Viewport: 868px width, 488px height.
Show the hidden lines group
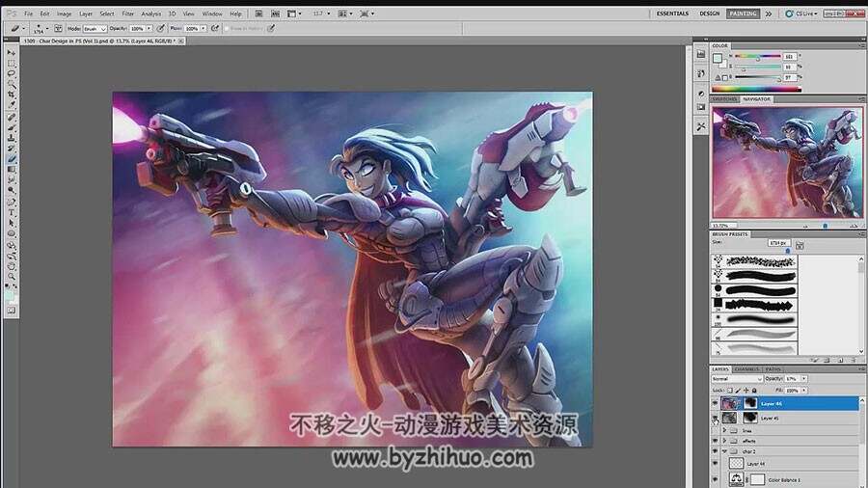(x=715, y=430)
